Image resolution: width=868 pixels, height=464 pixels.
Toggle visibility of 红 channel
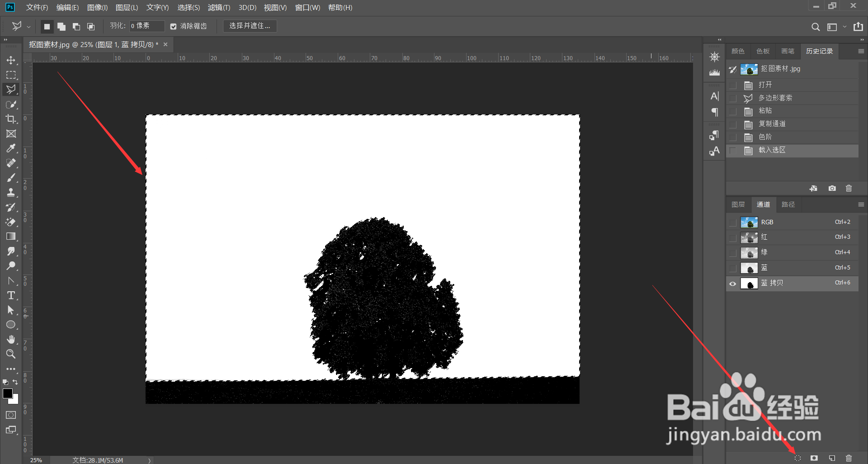[733, 237]
